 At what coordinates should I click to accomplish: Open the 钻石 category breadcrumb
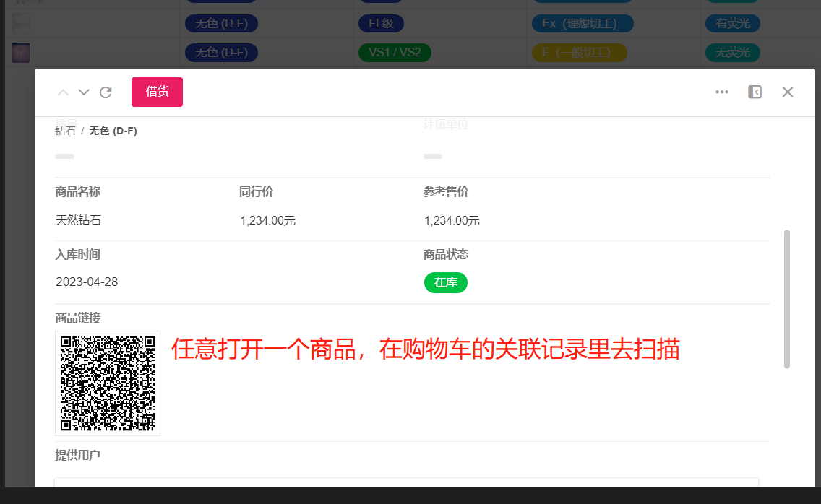click(64, 131)
